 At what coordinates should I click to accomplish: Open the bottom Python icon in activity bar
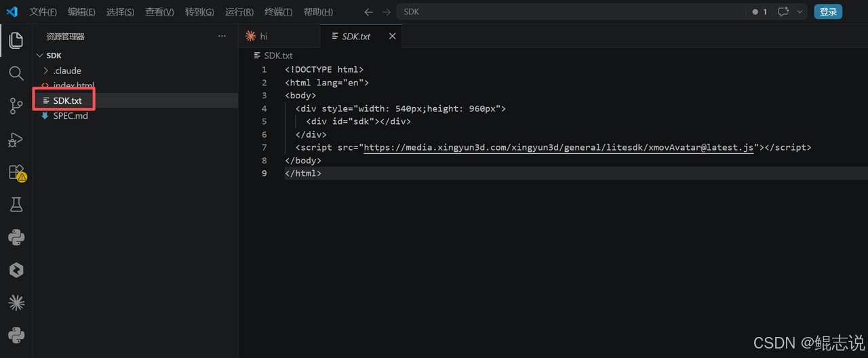16,335
